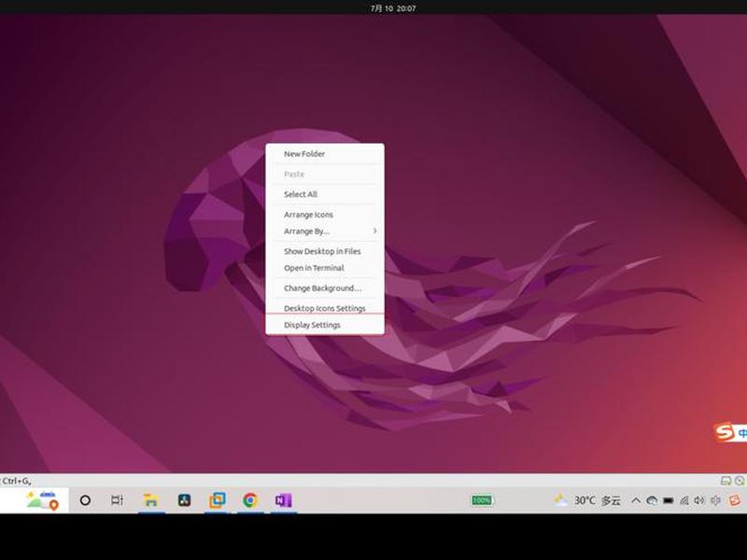This screenshot has height=560, width=747.
Task: Click the cloud sync tray icon
Action: (x=652, y=500)
